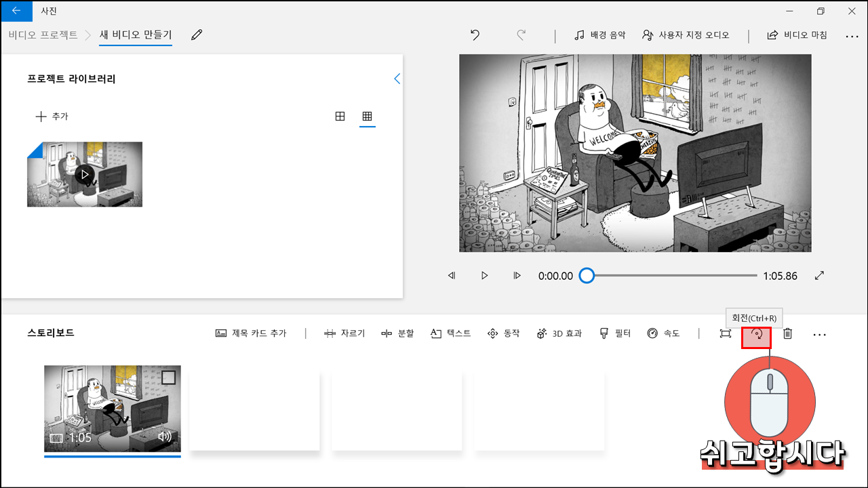Switch library to medium grid view
The image size is (868, 488).
tap(340, 117)
